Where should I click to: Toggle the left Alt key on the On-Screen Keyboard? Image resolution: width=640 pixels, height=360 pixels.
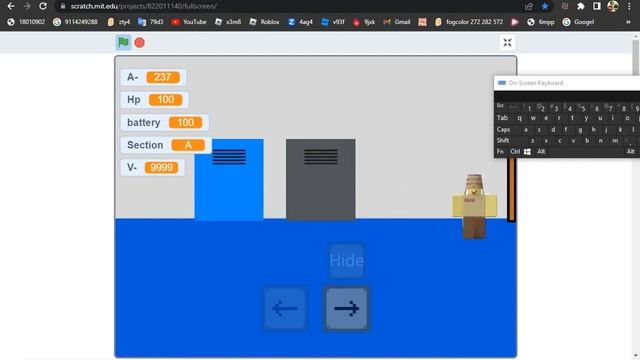[x=541, y=151]
